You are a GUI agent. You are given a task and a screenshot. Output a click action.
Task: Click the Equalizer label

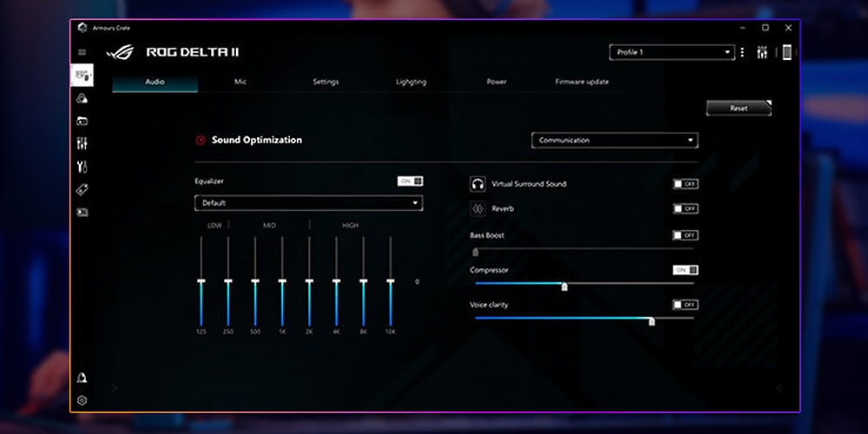(x=209, y=181)
